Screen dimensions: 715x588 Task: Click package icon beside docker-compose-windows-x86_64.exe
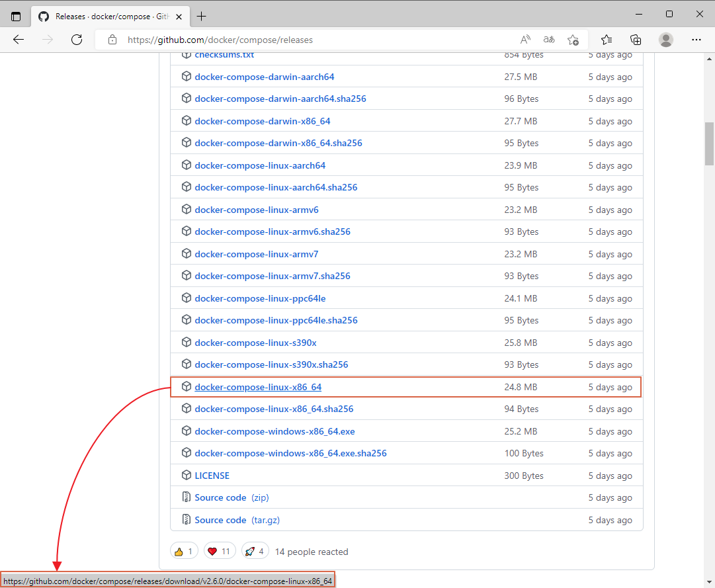(x=186, y=431)
